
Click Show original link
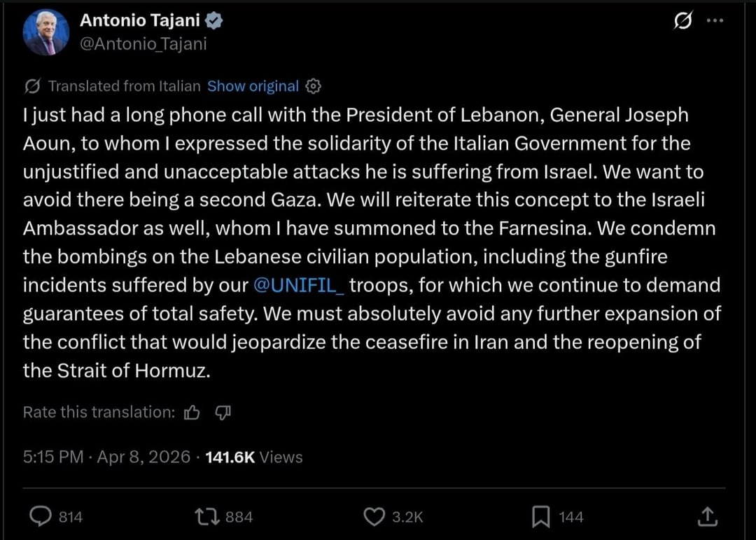coord(253,86)
